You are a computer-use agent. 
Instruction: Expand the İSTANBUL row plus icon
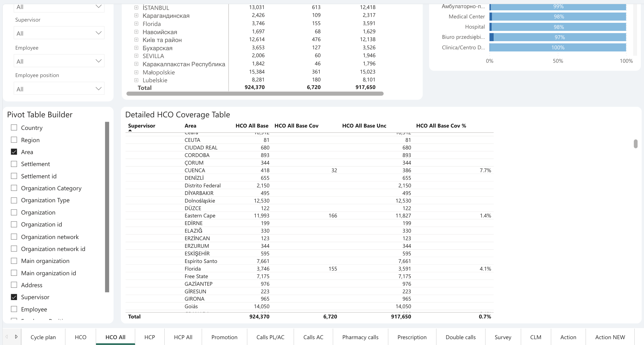click(x=136, y=8)
